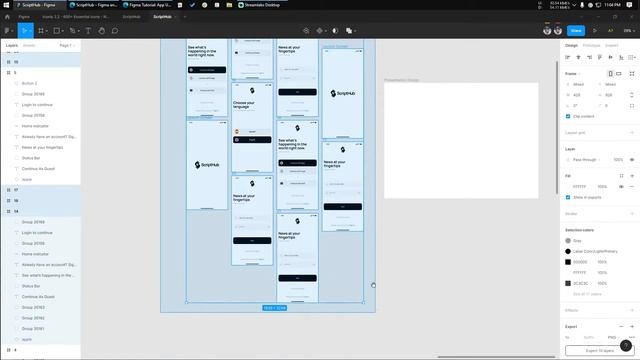Set frame orientation to landscape
640x360 pixels.
619,73
